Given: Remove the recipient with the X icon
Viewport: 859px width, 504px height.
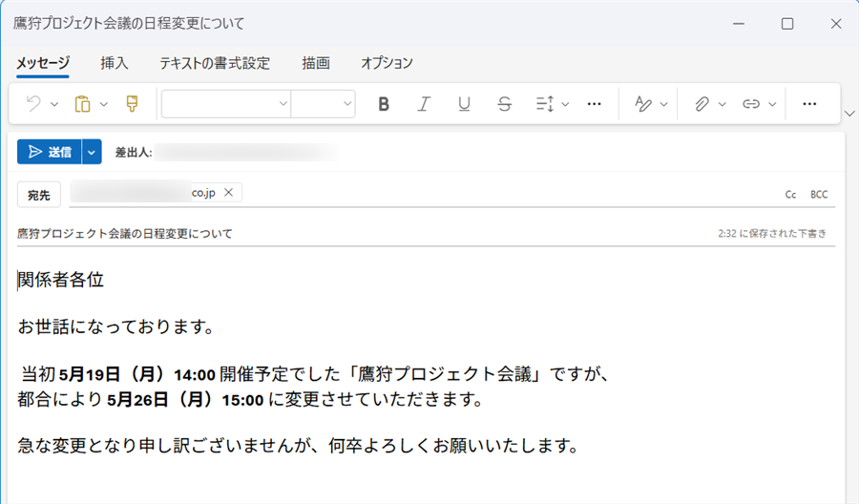Looking at the screenshot, I should point(228,193).
